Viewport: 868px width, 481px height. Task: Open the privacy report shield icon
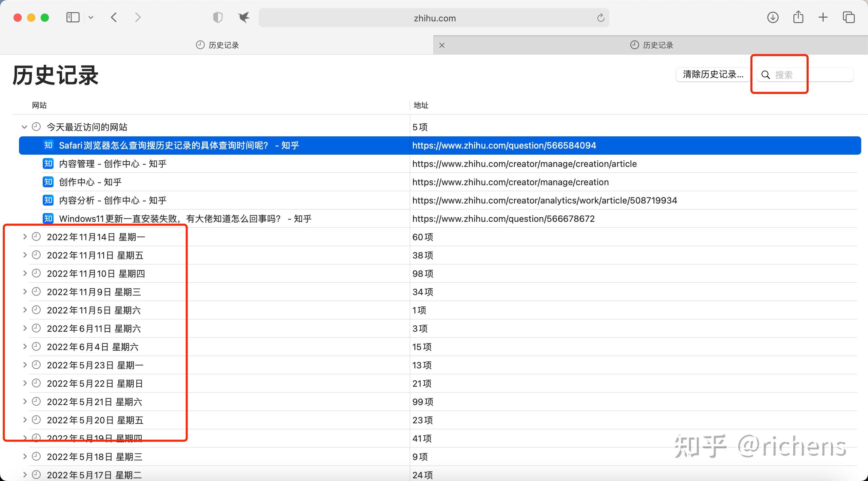[x=217, y=17]
